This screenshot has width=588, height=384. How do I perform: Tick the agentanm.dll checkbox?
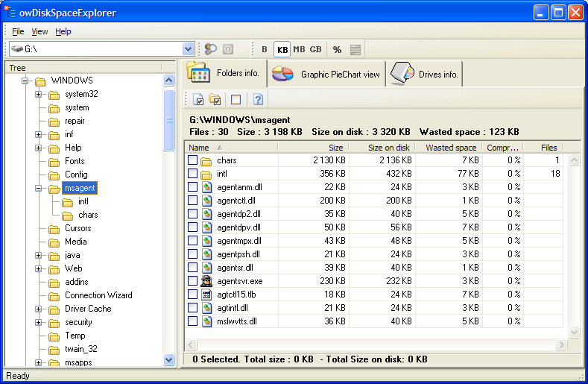point(193,187)
